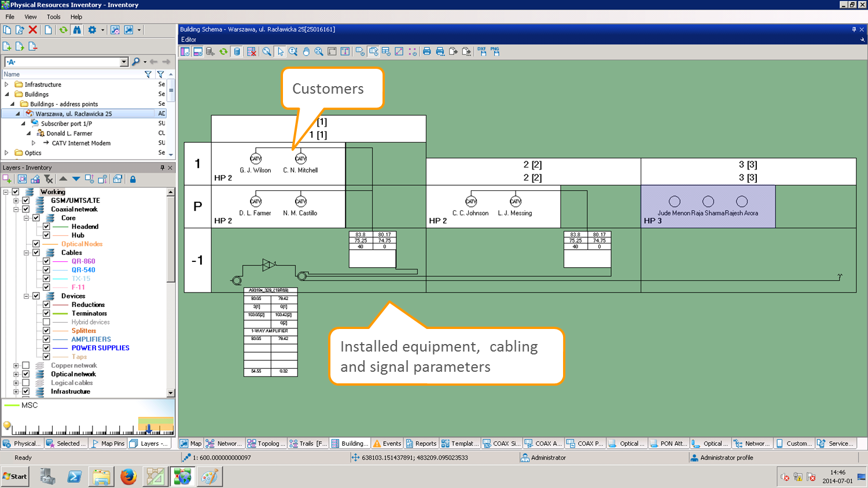Expand the Infrastructure tree folder
Image resolution: width=868 pixels, height=488 pixels.
[x=6, y=84]
